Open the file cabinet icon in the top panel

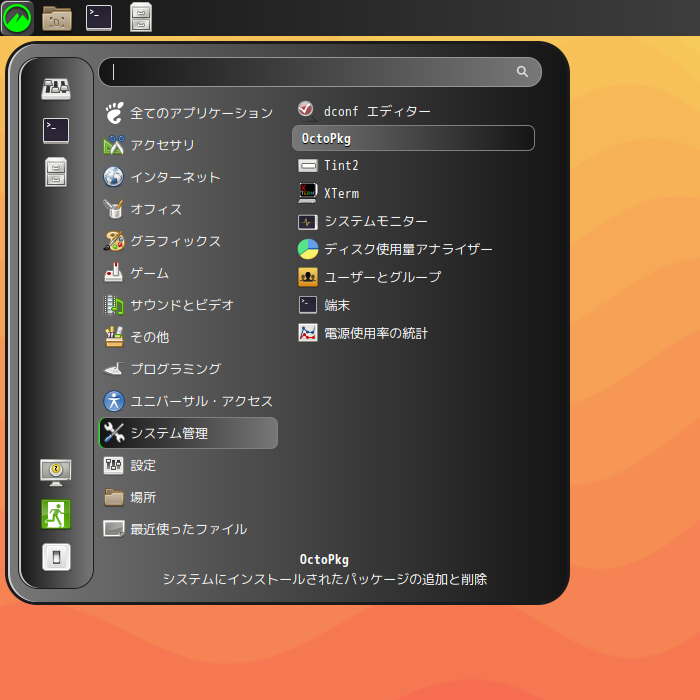click(x=141, y=18)
